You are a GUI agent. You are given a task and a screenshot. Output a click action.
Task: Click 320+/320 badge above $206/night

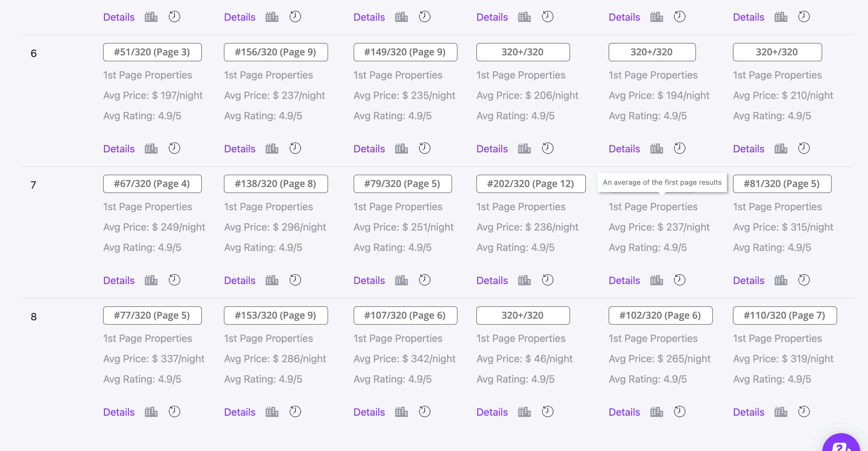523,52
